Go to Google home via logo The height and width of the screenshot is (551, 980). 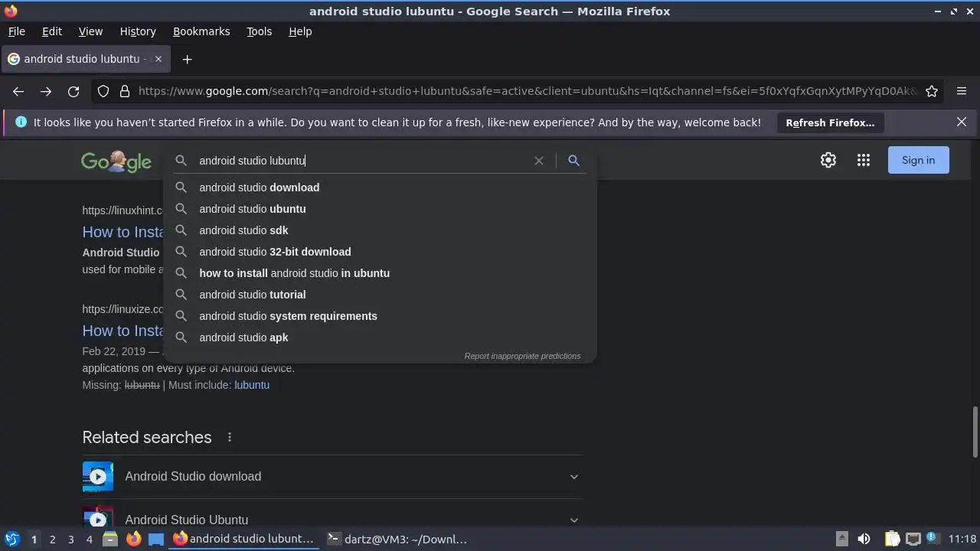click(x=116, y=161)
